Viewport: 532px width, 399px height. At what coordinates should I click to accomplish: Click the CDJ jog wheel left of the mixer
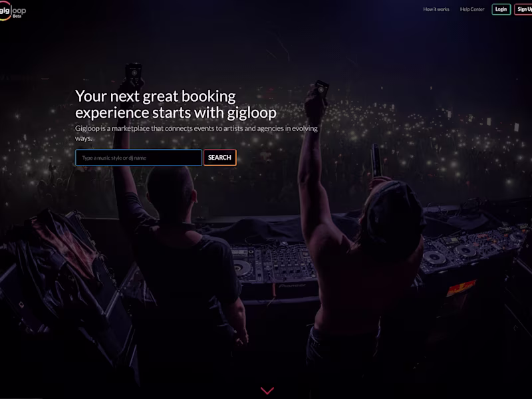coord(242,268)
